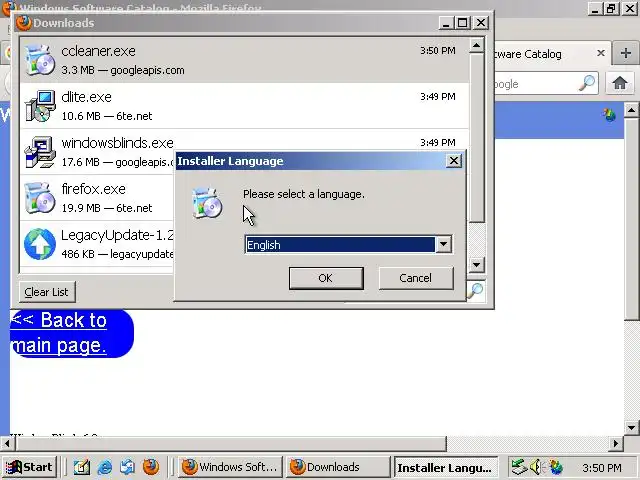This screenshot has height=480, width=640.
Task: Click the windowsblinds.exe file icon
Action: tap(40, 152)
